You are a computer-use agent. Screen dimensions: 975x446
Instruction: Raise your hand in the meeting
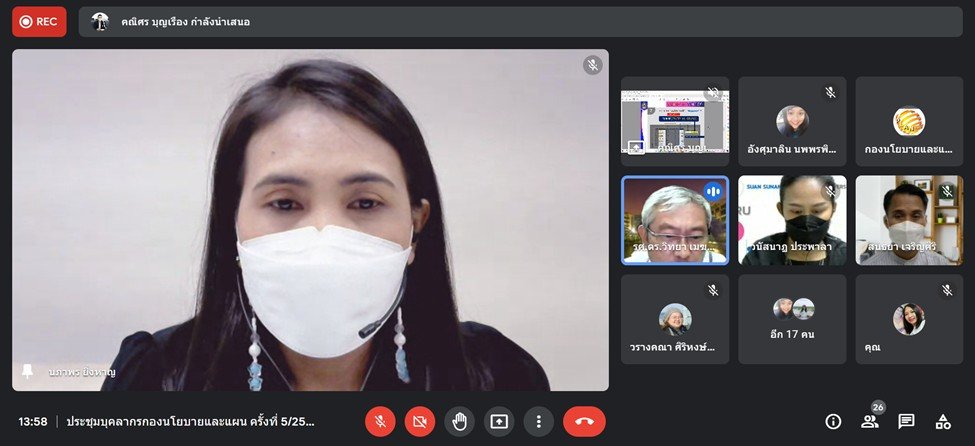pos(459,421)
